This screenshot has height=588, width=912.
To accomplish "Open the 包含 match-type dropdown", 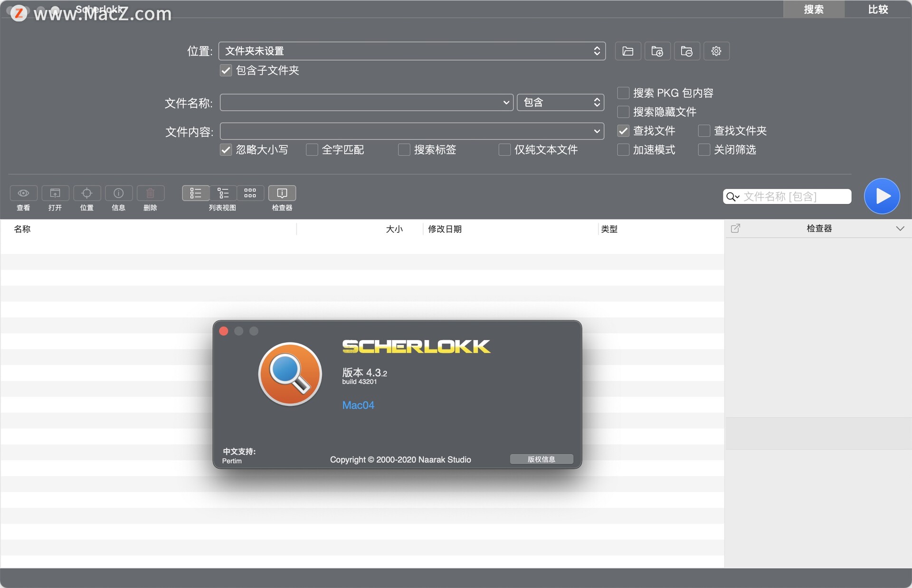I will 560,103.
